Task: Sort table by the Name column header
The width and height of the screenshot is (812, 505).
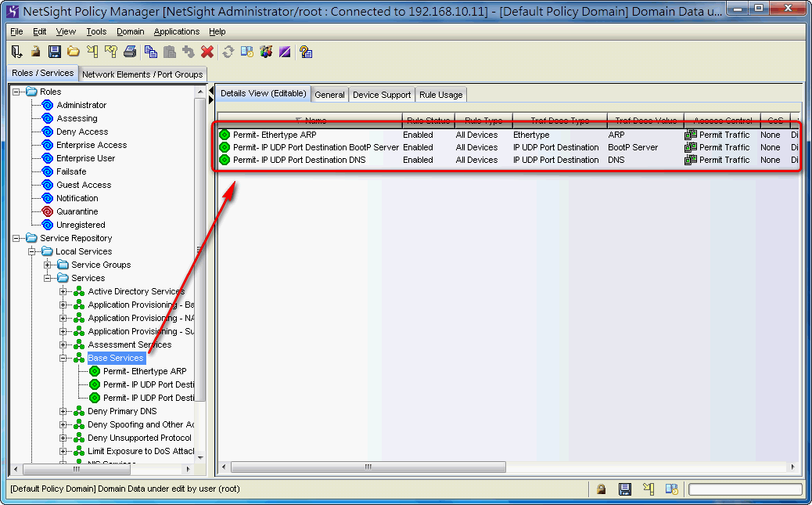Action: [x=311, y=121]
